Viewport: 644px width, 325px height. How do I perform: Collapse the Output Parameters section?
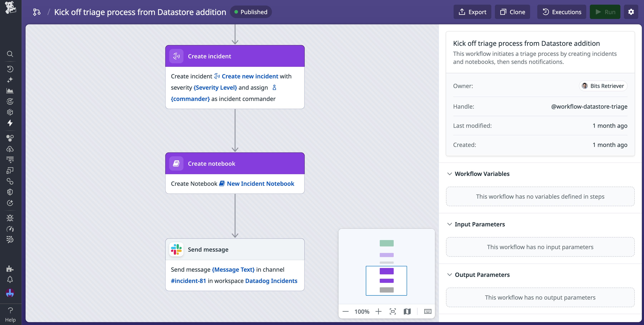(x=449, y=275)
